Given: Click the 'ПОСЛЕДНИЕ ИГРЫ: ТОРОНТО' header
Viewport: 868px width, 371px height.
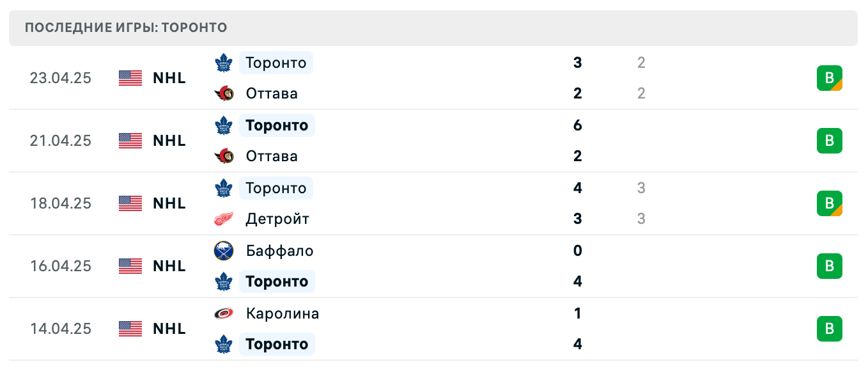Looking at the screenshot, I should [125, 28].
